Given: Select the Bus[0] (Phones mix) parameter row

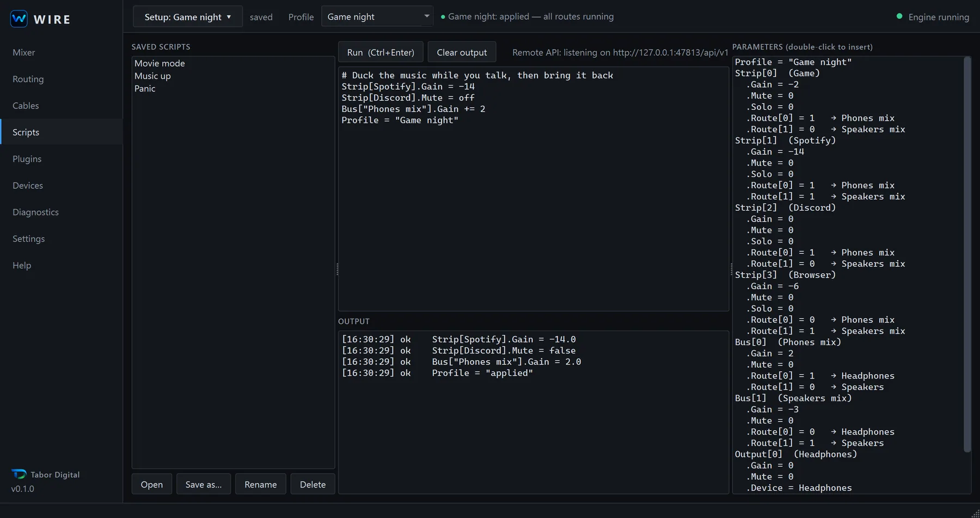Looking at the screenshot, I should [x=848, y=342].
